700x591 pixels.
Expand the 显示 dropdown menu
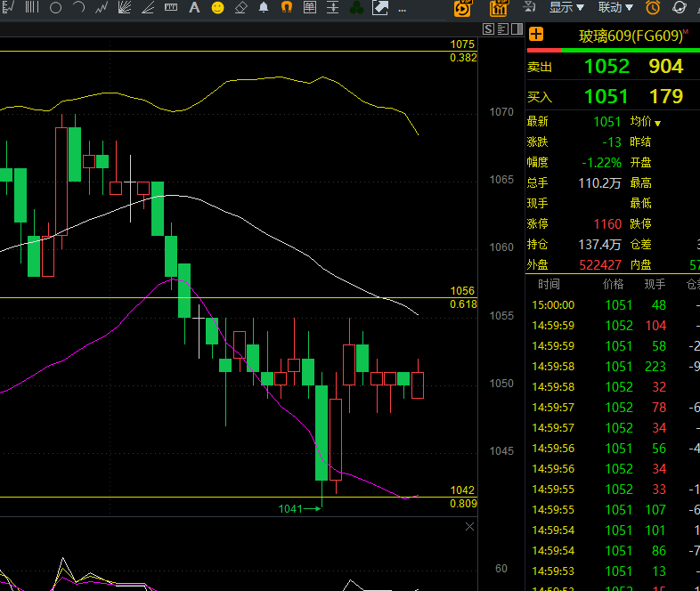566,7
